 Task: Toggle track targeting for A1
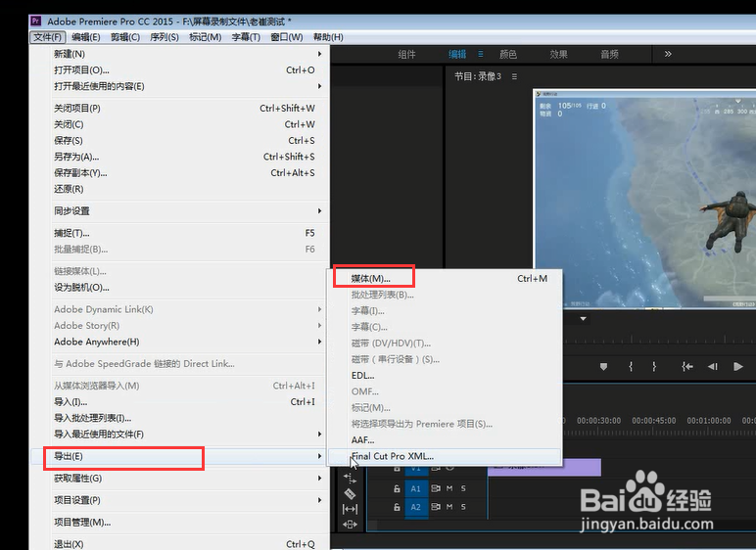[x=416, y=488]
